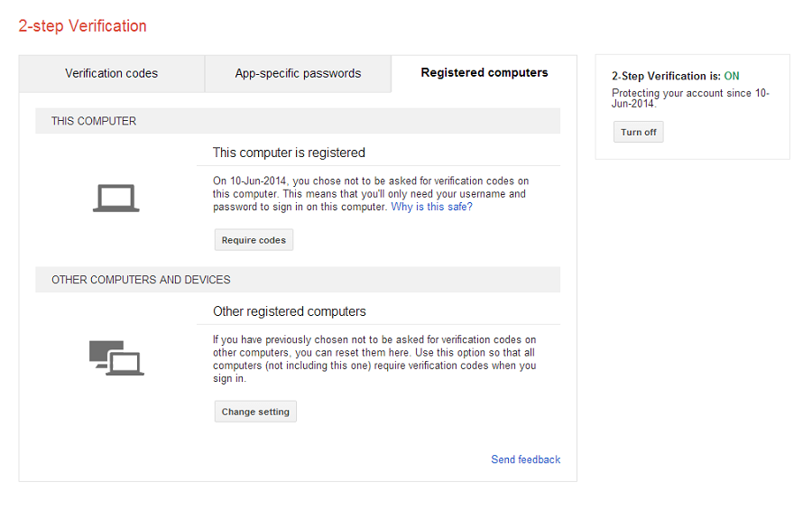Image resolution: width=812 pixels, height=510 pixels.
Task: Open the App-specific passwords tab
Action: tap(298, 74)
